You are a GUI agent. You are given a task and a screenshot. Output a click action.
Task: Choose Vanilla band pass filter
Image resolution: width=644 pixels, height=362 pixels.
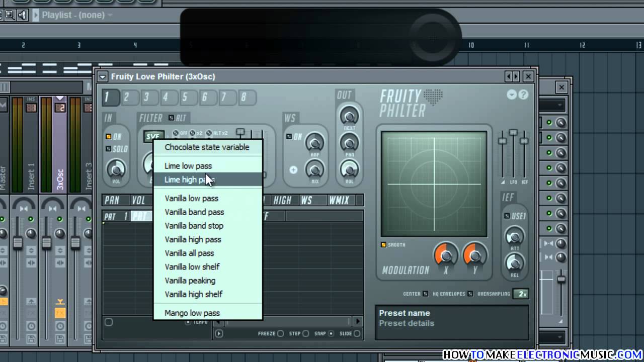click(x=208, y=212)
